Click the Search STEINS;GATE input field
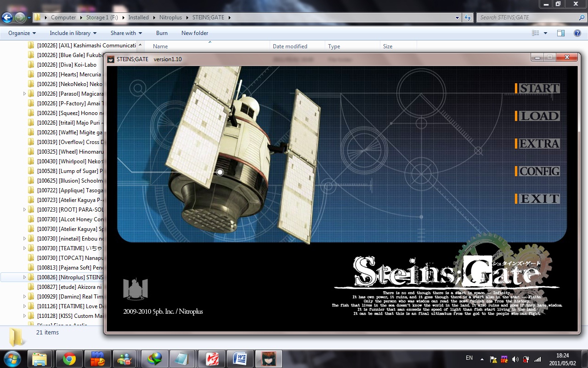Image resolution: width=588 pixels, height=368 pixels. click(x=528, y=17)
